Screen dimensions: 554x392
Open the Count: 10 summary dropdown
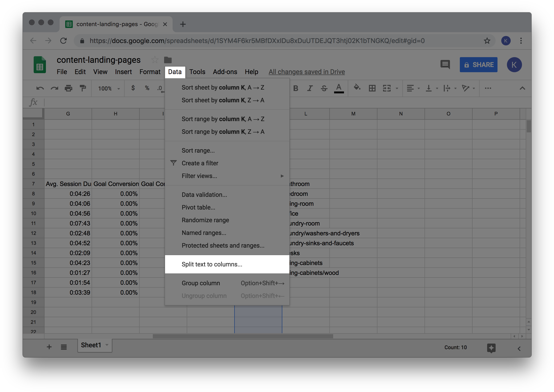(x=456, y=347)
